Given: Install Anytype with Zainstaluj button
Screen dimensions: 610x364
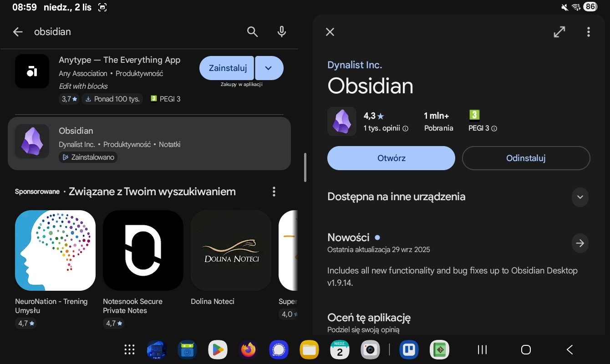Looking at the screenshot, I should coord(227,68).
